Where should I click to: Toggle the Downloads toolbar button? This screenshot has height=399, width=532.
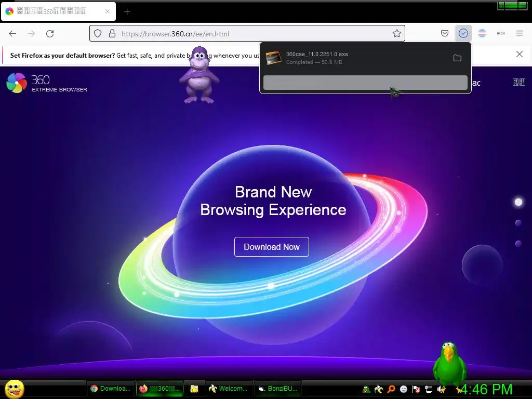click(x=463, y=33)
